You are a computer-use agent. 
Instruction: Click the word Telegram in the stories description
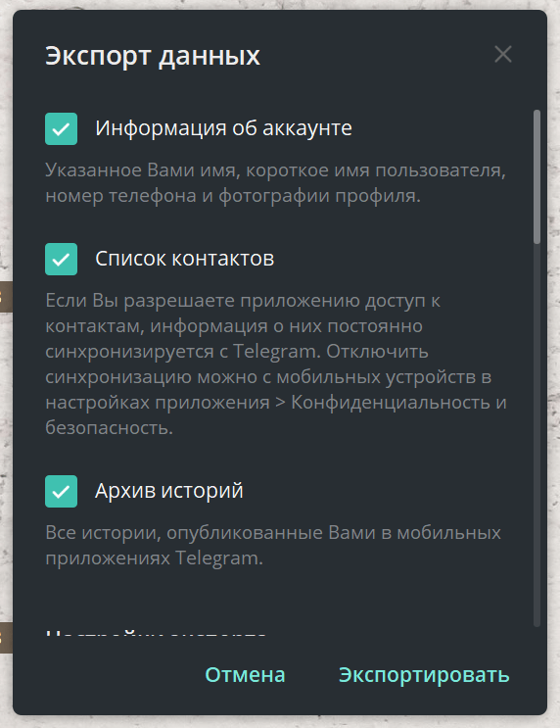tap(218, 558)
